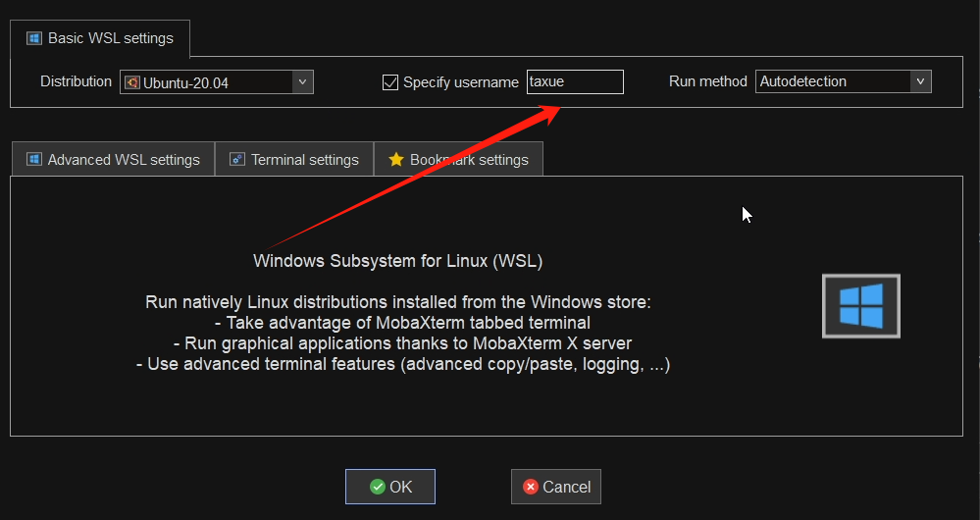
Task: Go to Bookmark settings tab
Action: pyautogui.click(x=459, y=159)
